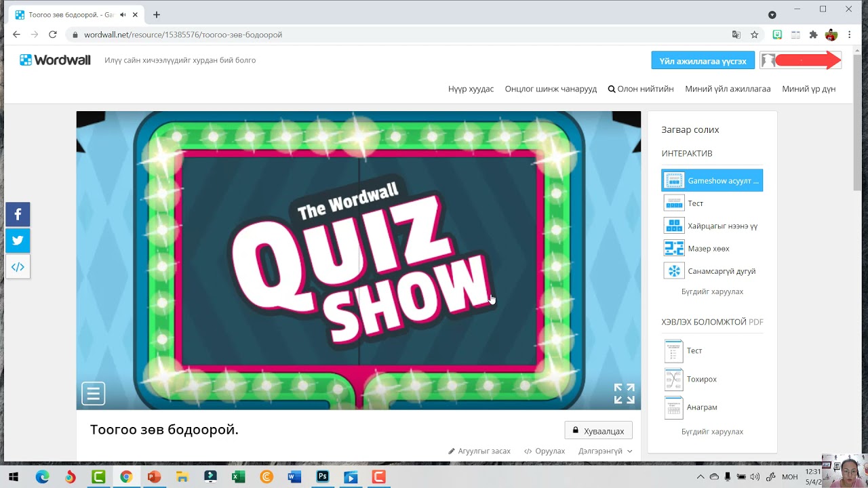The height and width of the screenshot is (488, 868).
Task: Click the Wordwall logo
Action: 55,60
